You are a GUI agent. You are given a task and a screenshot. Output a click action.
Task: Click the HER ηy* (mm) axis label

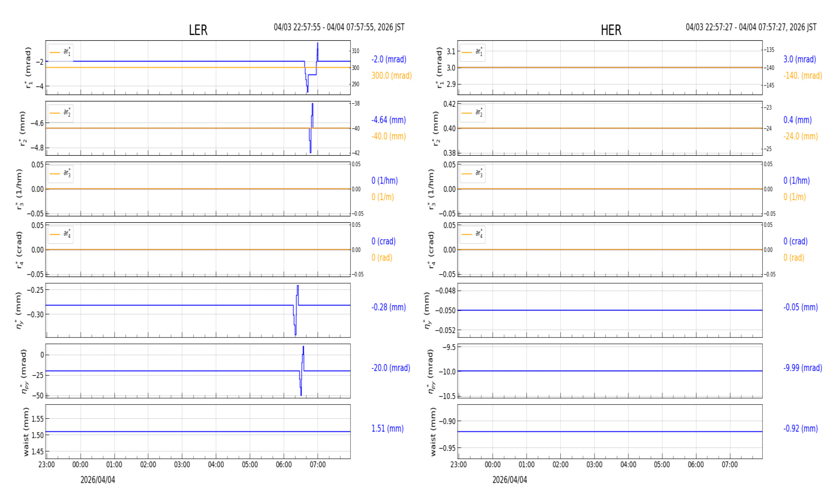pos(427,310)
